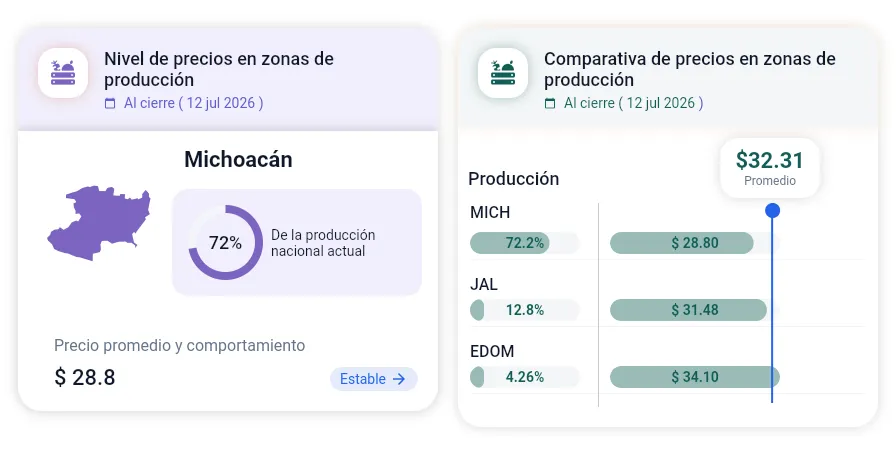Click the blue average marker dot
This screenshot has height=449, width=896.
coord(772,211)
